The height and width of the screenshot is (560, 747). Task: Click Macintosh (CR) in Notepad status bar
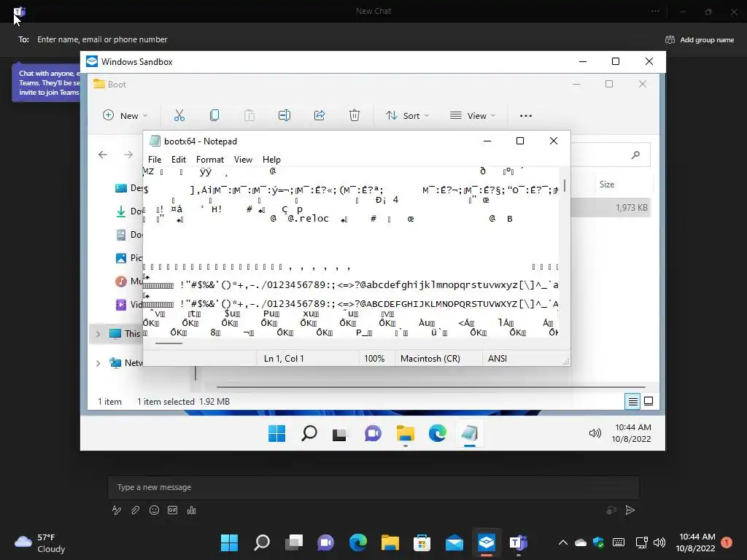coord(430,359)
